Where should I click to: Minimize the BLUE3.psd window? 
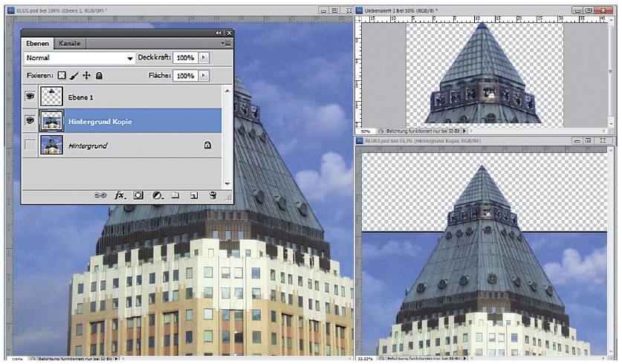point(577,140)
